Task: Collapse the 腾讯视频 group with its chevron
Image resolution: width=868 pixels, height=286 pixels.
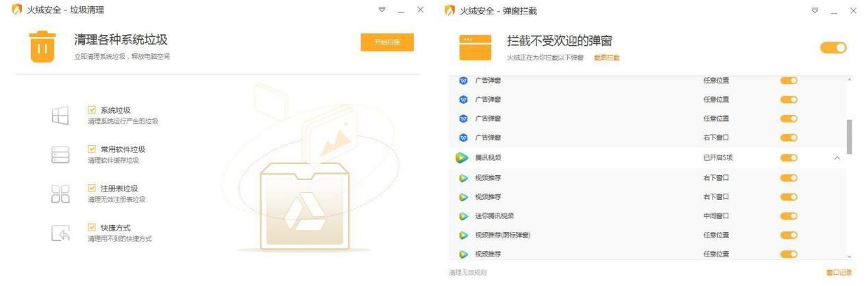Action: [x=836, y=158]
